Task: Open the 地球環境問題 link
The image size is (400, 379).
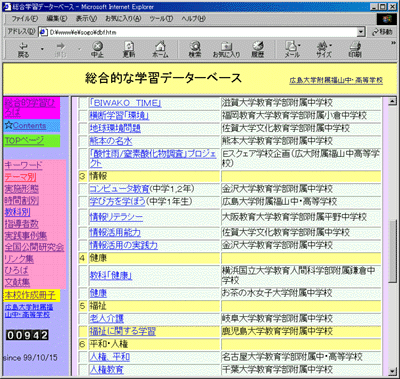Action: click(x=115, y=128)
